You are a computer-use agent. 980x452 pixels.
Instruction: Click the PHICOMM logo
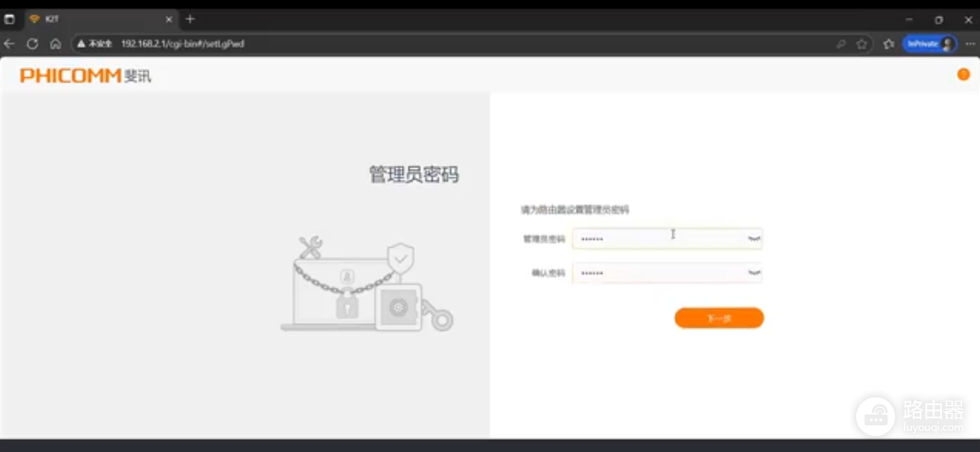pos(86,76)
